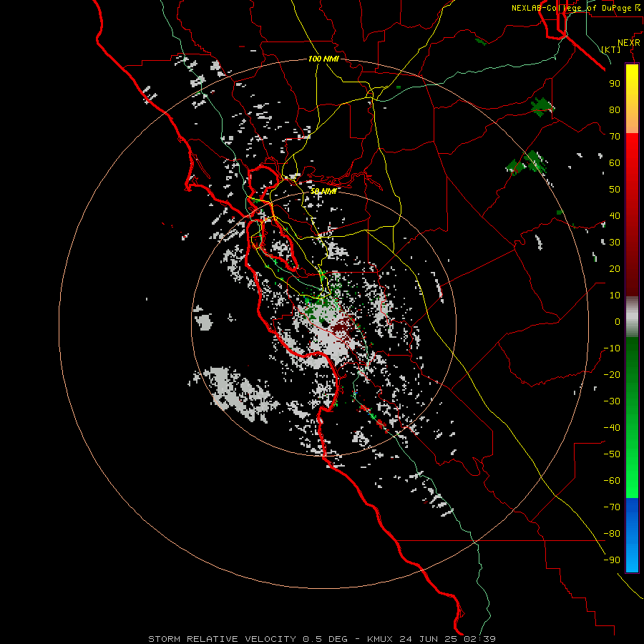The height and width of the screenshot is (644, 644).
Task: Select the positive 80 scale label
Action: tap(615, 109)
